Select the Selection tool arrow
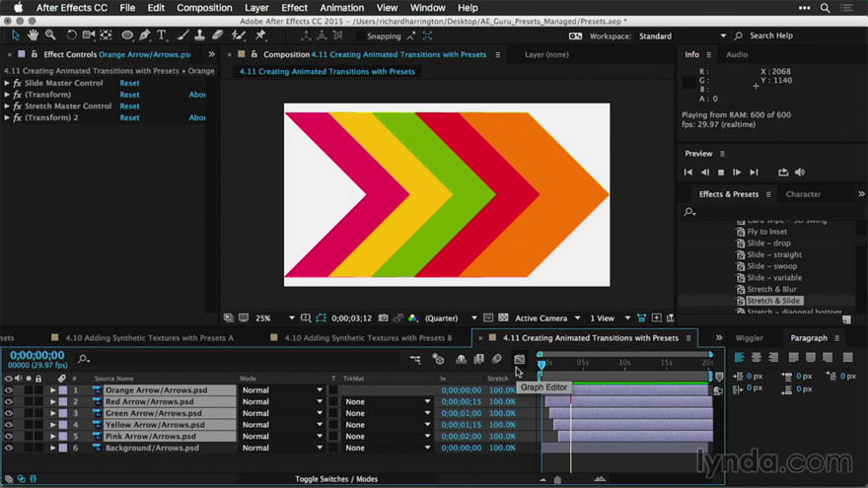The image size is (868, 488). (x=16, y=35)
